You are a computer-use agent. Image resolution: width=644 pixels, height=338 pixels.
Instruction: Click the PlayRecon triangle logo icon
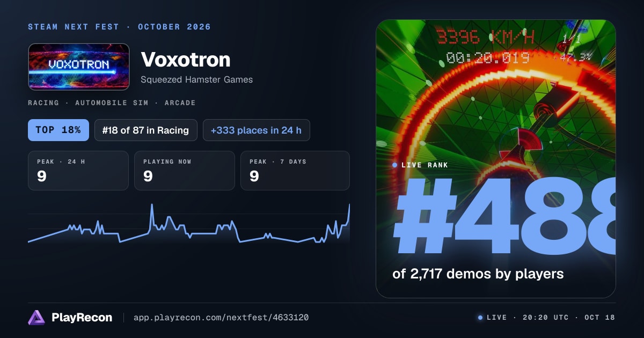(36, 318)
